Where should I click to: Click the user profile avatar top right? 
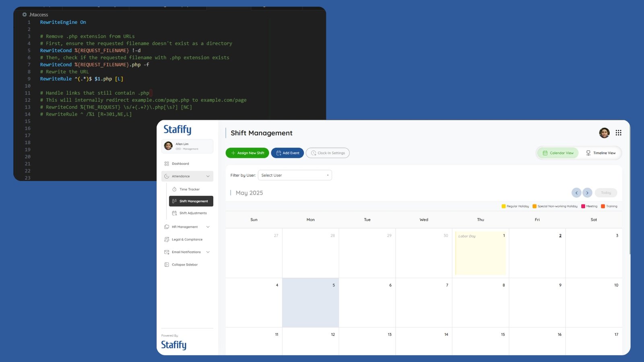(604, 133)
